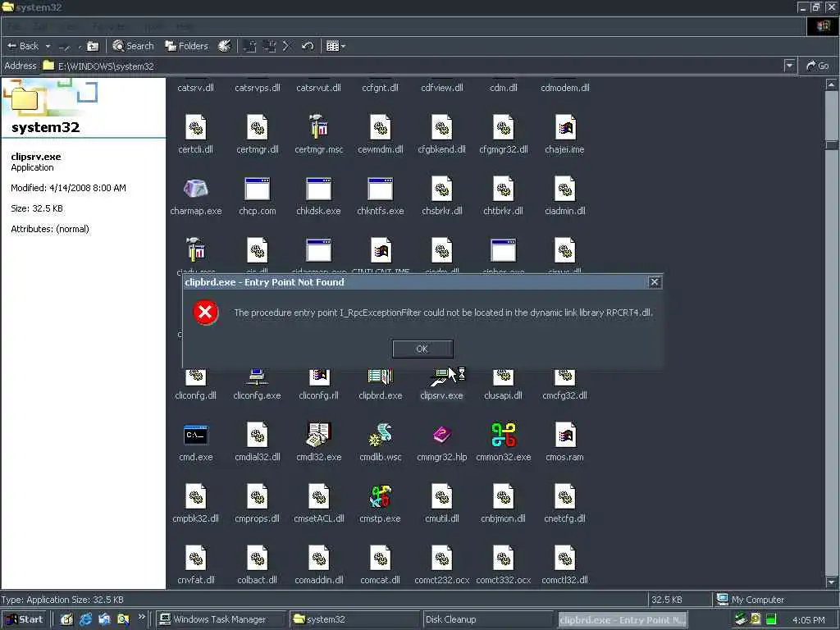Click the cdmodem.dll file label
Image resolution: width=840 pixels, height=630 pixels.
tap(565, 88)
